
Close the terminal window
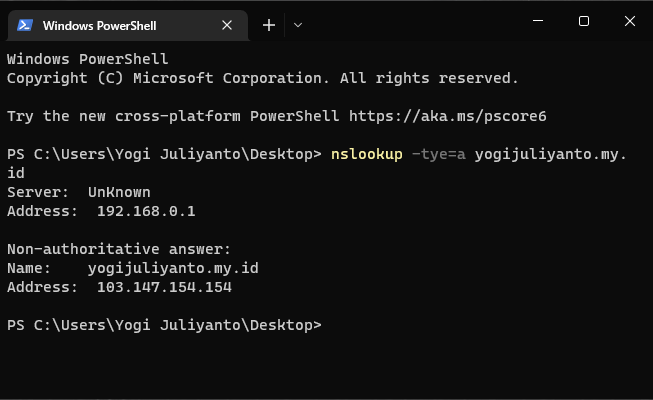(629, 21)
